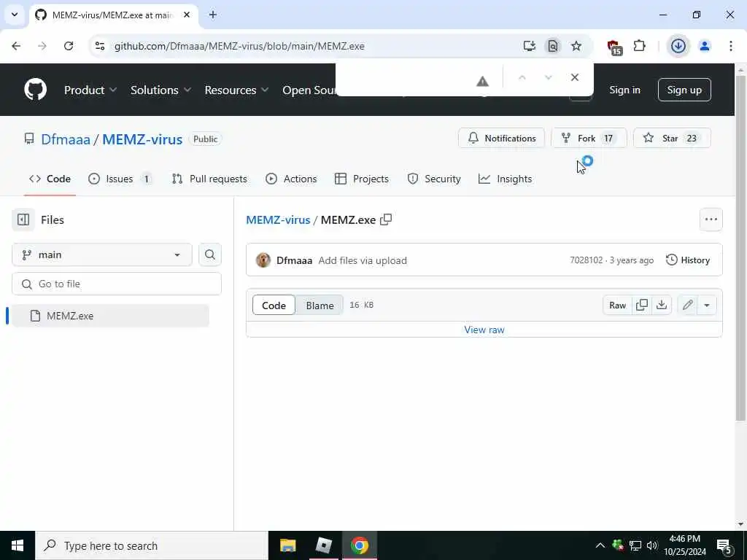Click the Chrome taskbar icon
Image resolution: width=747 pixels, height=560 pixels.
coord(360,545)
